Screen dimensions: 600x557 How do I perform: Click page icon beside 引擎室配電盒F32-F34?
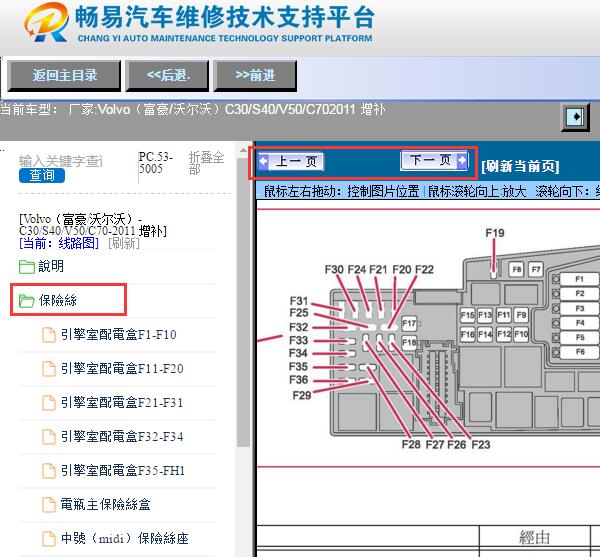click(x=49, y=437)
